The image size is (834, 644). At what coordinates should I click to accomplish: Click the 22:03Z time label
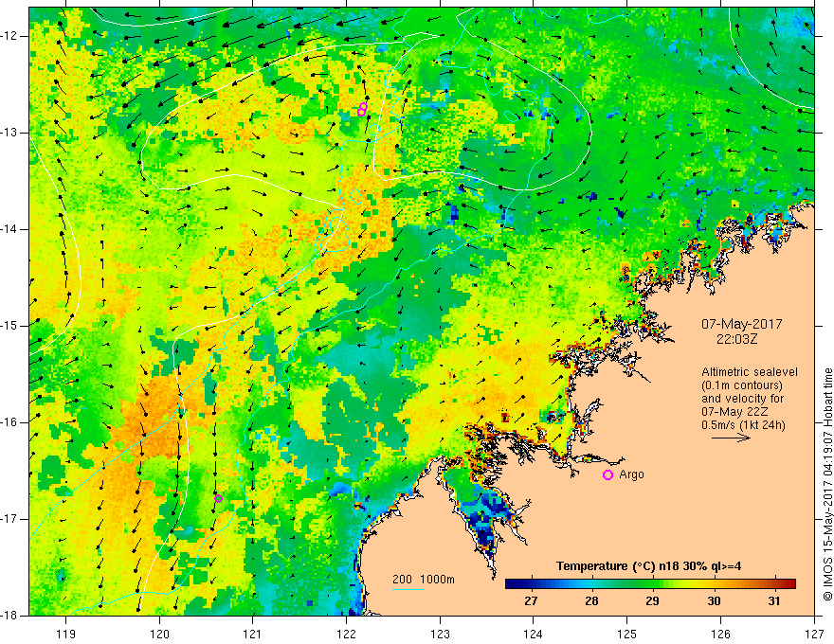pos(736,338)
